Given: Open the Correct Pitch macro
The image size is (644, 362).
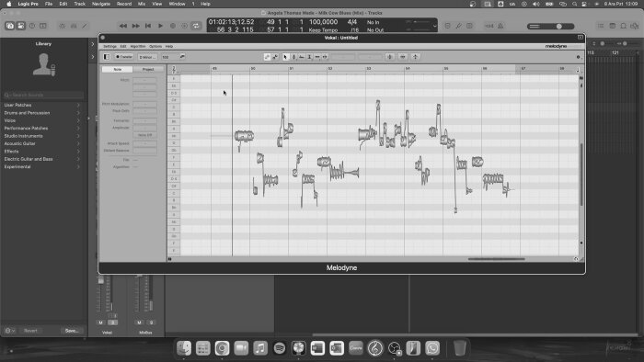Looking at the screenshot, I should coord(390,57).
